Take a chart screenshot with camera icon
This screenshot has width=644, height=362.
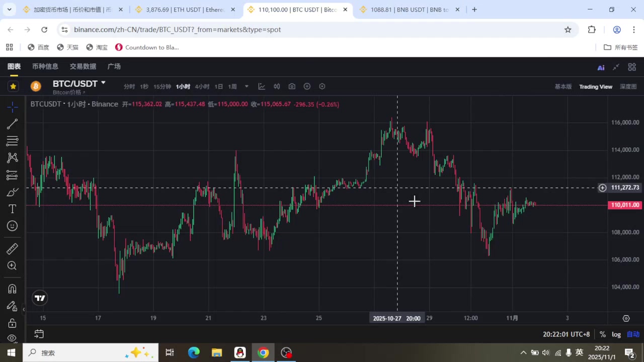point(292,86)
